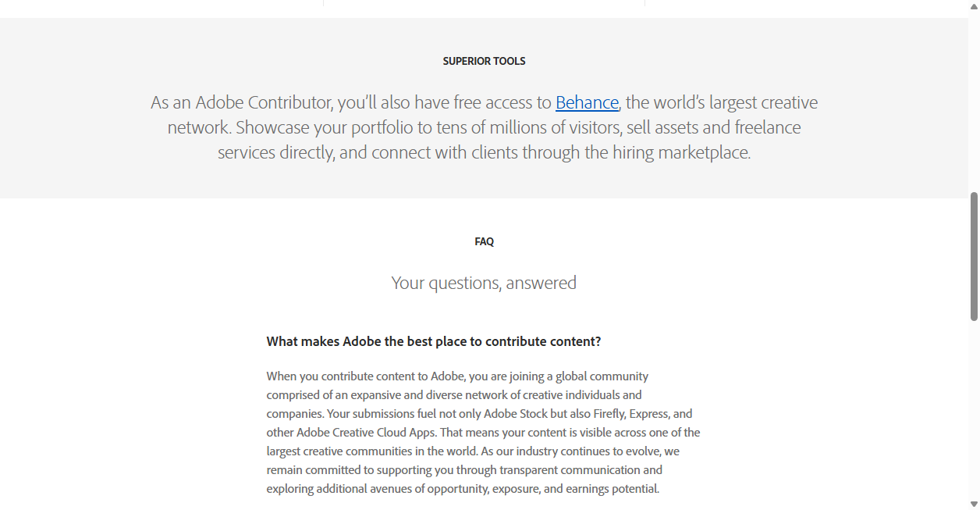Click the SUPERIOR TOOLS heading

point(484,61)
